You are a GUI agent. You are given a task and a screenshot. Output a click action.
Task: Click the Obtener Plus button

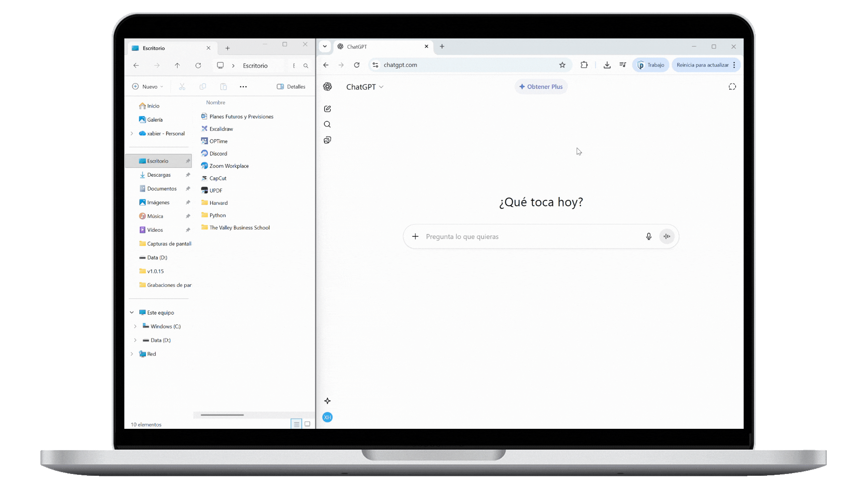[541, 87]
